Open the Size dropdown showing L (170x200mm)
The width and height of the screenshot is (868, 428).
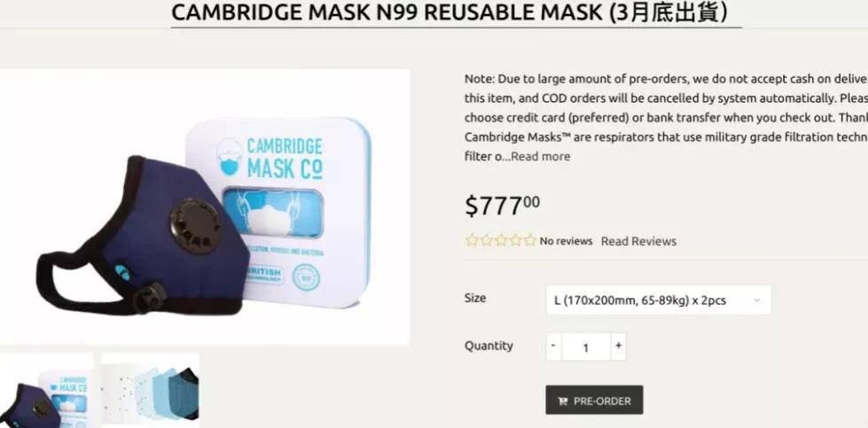tap(658, 300)
